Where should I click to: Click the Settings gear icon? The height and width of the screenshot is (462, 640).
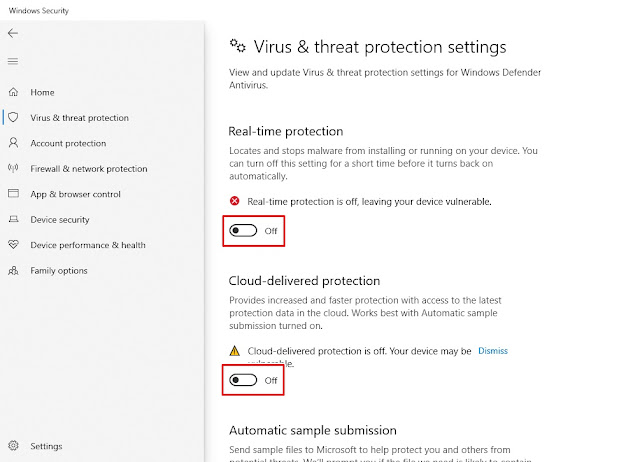[13, 446]
